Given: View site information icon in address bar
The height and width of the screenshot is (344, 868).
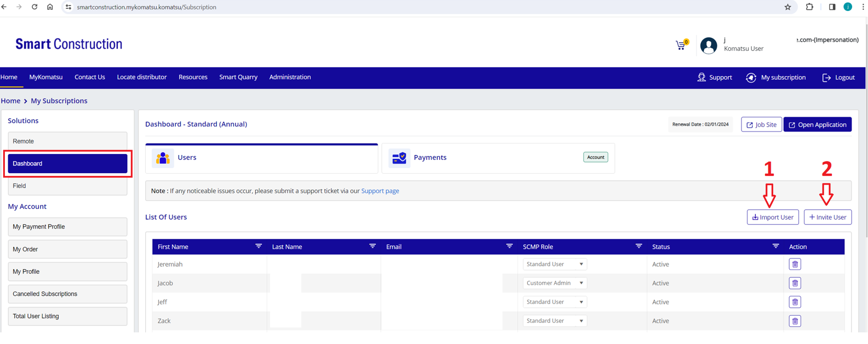Looking at the screenshot, I should click(x=68, y=7).
